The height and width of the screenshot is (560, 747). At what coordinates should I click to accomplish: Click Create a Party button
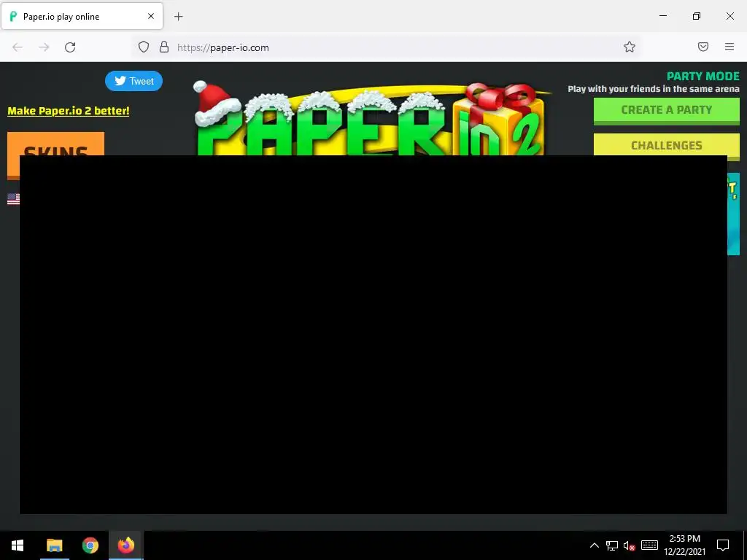[667, 111]
